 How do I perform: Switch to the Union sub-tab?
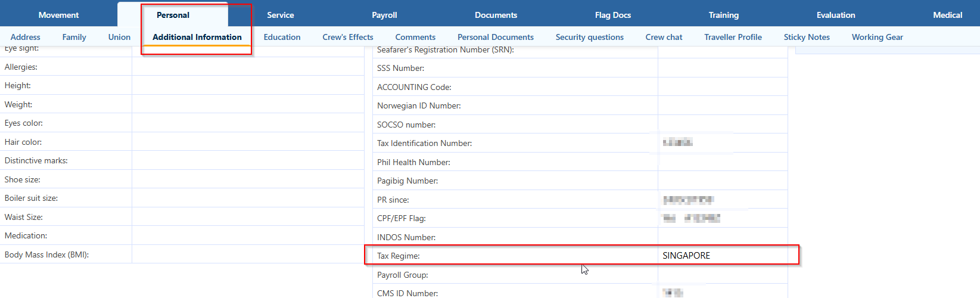click(119, 37)
